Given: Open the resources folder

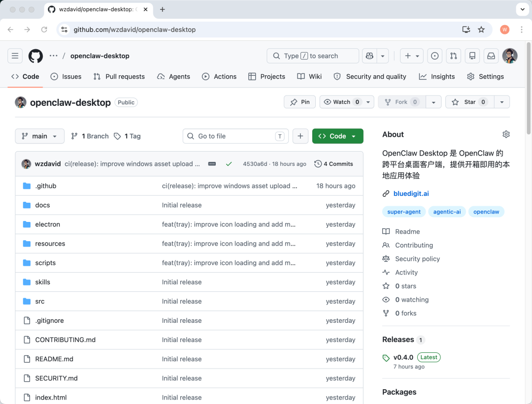Looking at the screenshot, I should tap(50, 244).
